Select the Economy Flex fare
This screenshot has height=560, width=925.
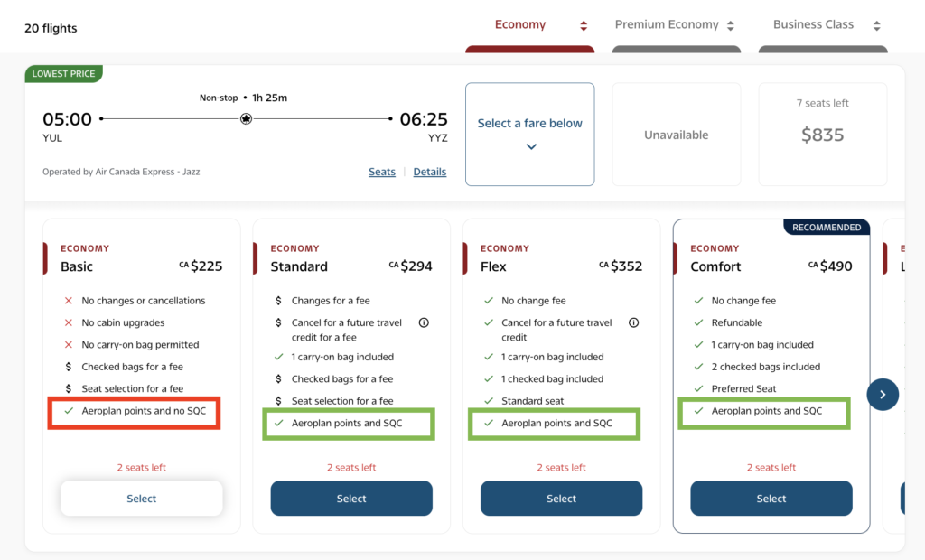[x=561, y=499]
